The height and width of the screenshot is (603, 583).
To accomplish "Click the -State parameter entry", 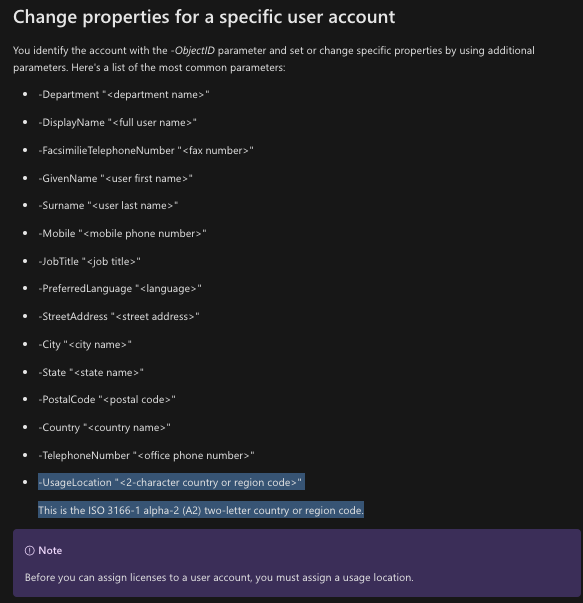I will tap(91, 373).
